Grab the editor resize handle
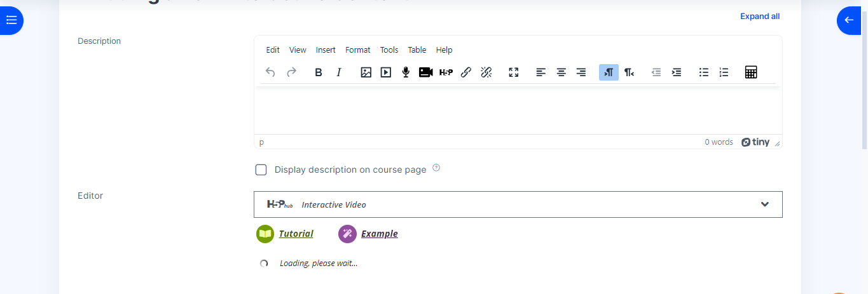The image size is (868, 294). coord(777,144)
